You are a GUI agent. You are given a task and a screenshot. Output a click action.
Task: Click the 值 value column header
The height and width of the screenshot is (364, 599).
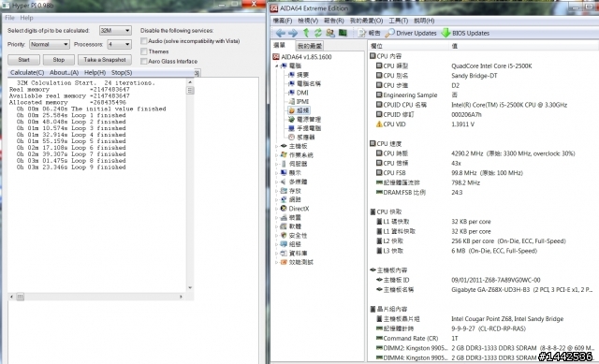(523, 46)
